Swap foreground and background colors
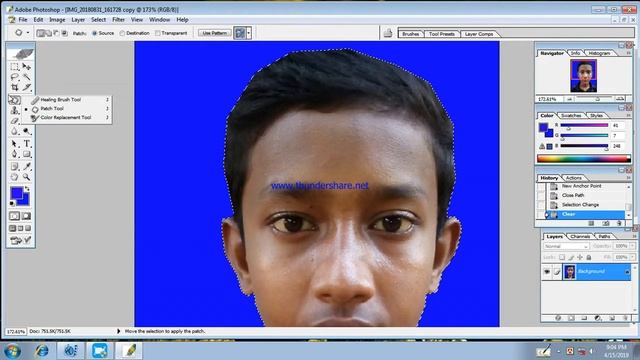This screenshot has width=640, height=360. tap(27, 189)
